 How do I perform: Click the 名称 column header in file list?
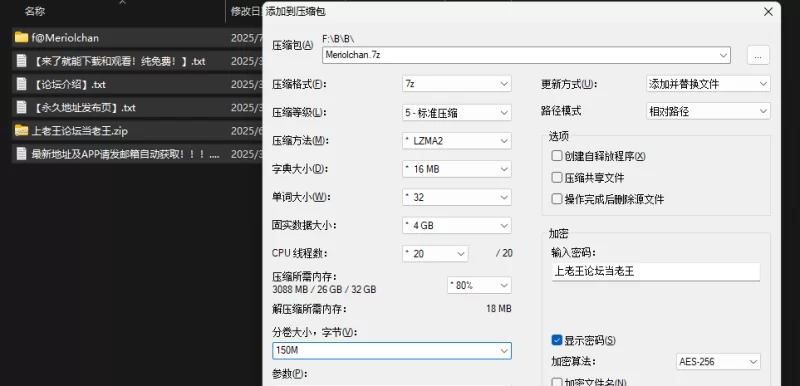35,11
